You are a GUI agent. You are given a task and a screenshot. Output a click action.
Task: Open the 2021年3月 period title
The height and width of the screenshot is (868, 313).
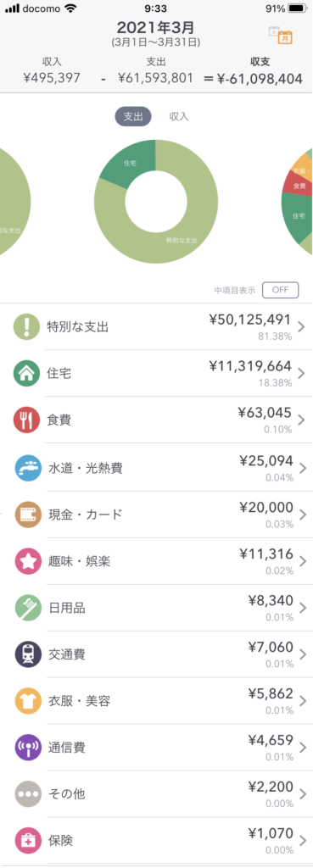pos(156,28)
